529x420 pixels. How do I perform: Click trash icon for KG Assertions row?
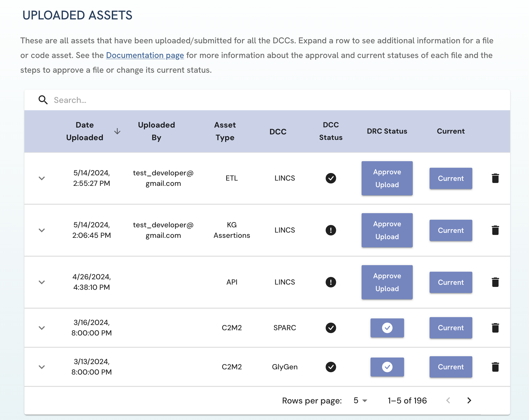tap(495, 230)
